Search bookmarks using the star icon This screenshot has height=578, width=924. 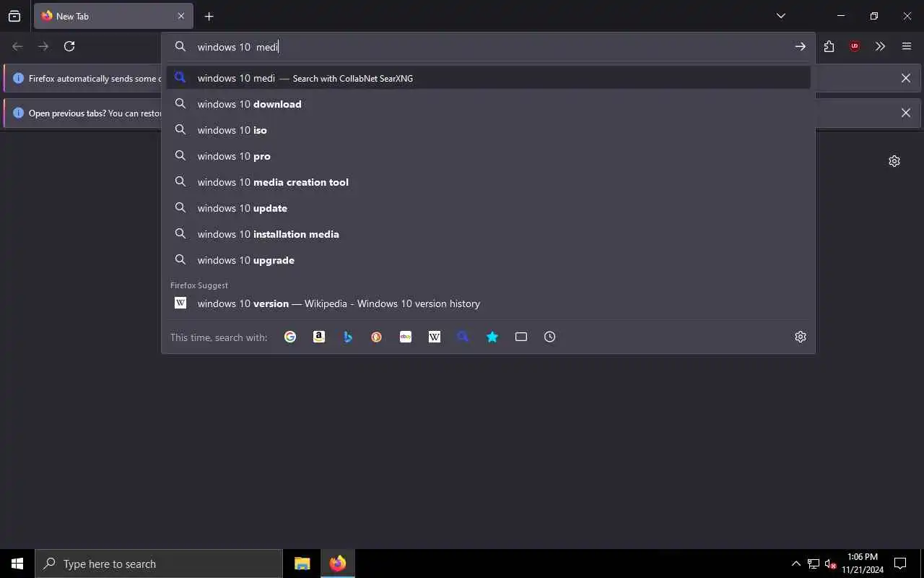pyautogui.click(x=492, y=337)
